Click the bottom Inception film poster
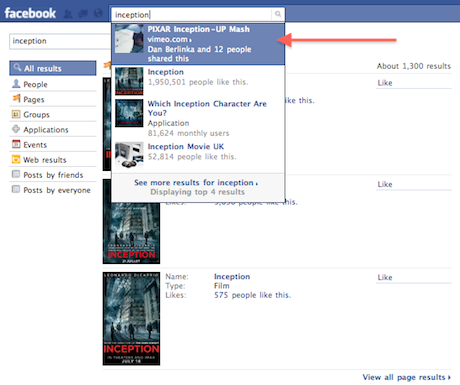This screenshot has height=385, width=460. click(131, 319)
